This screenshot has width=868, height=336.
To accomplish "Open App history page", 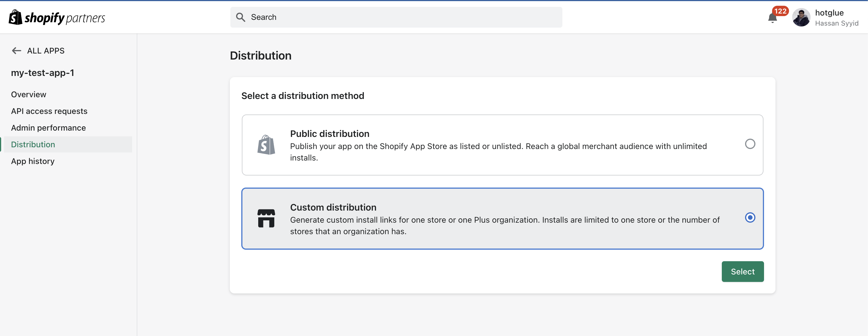I will click(33, 161).
